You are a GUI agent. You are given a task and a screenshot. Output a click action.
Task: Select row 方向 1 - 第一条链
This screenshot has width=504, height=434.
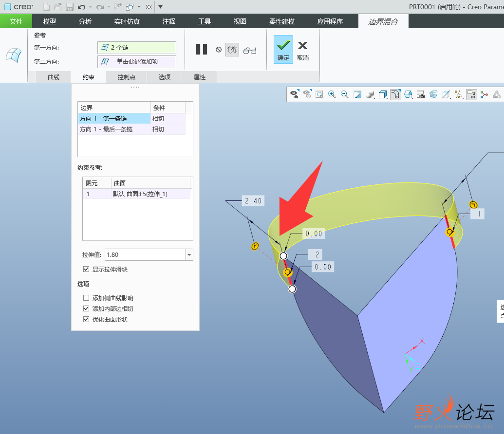[114, 119]
